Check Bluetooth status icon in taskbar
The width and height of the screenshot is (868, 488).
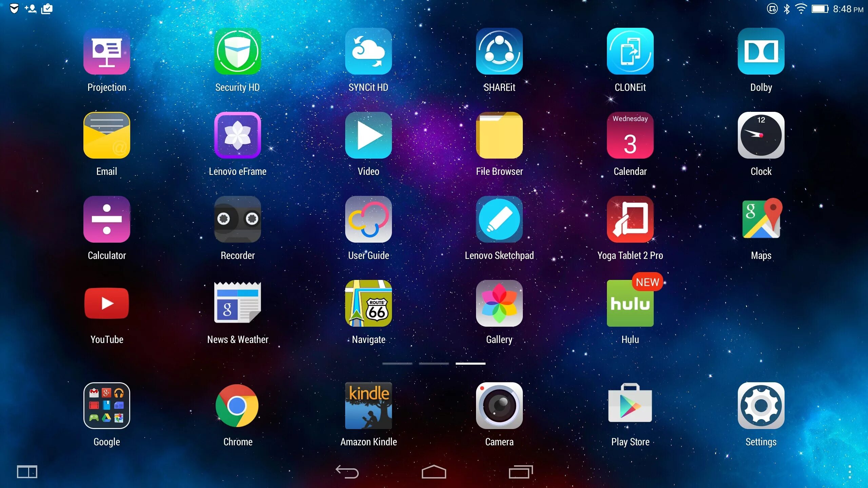[x=785, y=8]
